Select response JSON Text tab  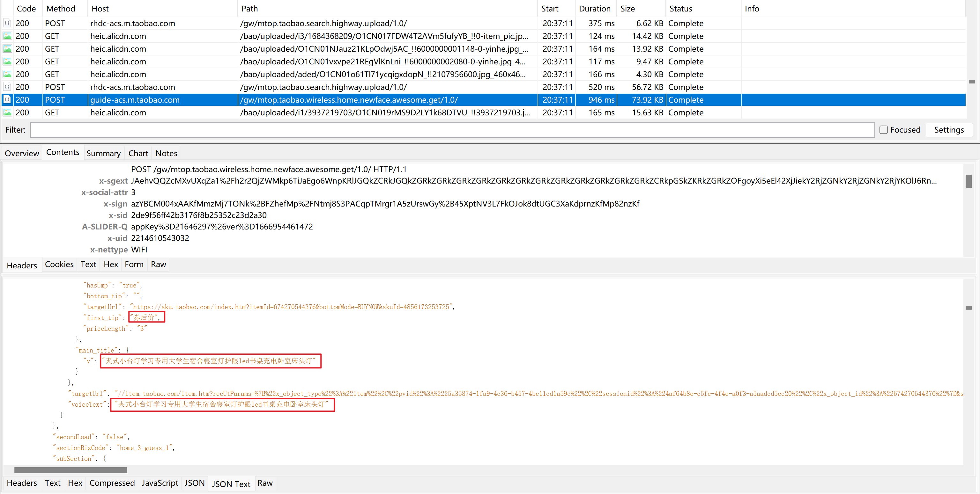[x=231, y=484]
